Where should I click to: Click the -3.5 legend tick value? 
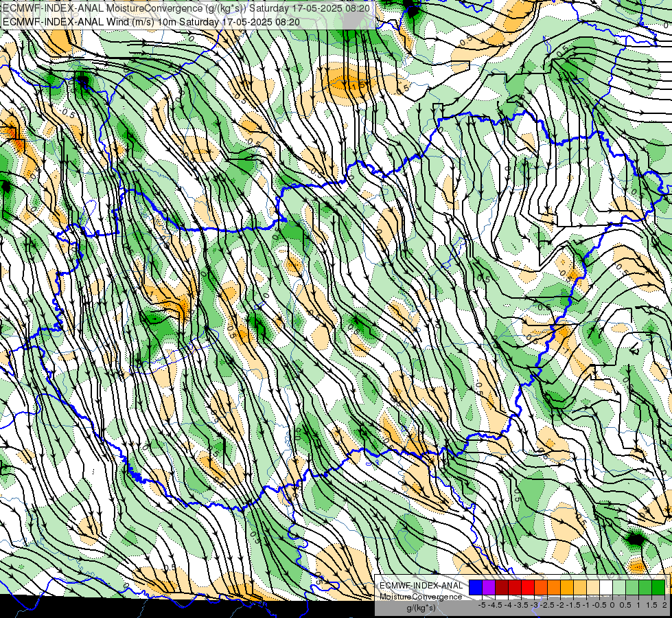[521, 605]
